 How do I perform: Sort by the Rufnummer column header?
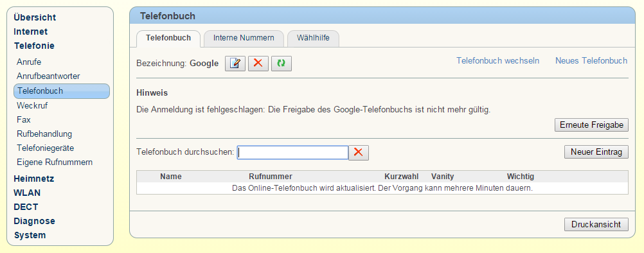(271, 177)
